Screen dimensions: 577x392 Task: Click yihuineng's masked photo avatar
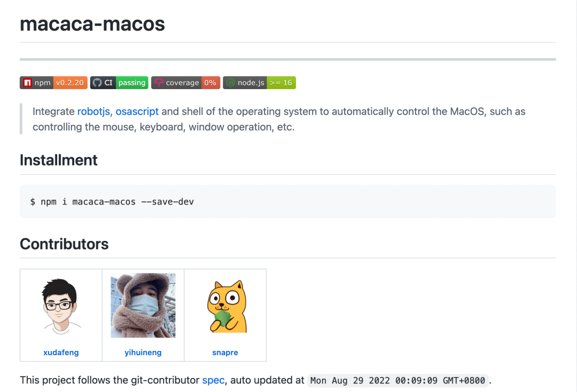click(143, 305)
